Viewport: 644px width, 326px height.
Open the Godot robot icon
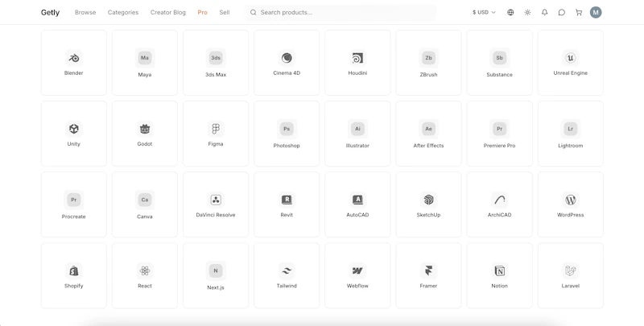tap(145, 129)
